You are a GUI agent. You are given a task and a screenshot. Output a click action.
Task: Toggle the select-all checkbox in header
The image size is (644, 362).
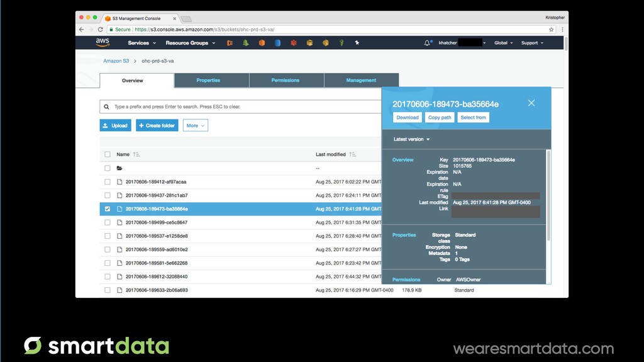coord(108,155)
